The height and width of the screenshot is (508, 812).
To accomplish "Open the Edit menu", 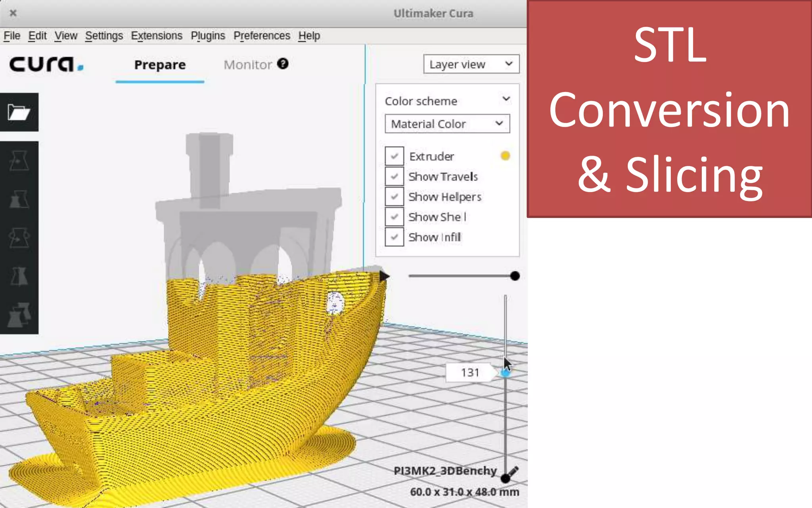I will [x=37, y=36].
